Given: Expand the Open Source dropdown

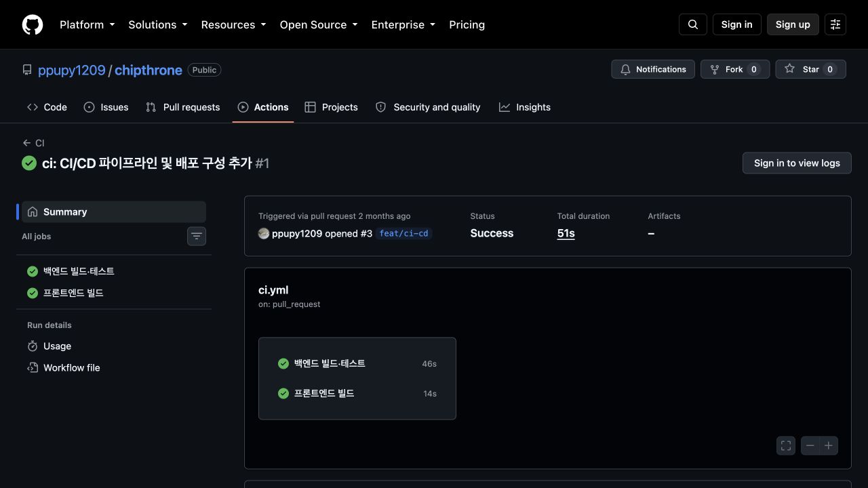Looking at the screenshot, I should 319,24.
